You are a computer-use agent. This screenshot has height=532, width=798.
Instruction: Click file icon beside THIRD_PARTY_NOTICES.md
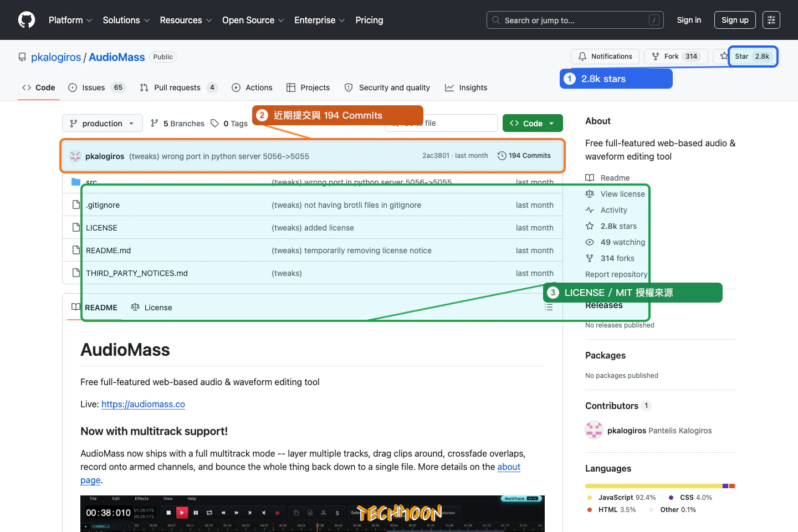click(x=76, y=273)
